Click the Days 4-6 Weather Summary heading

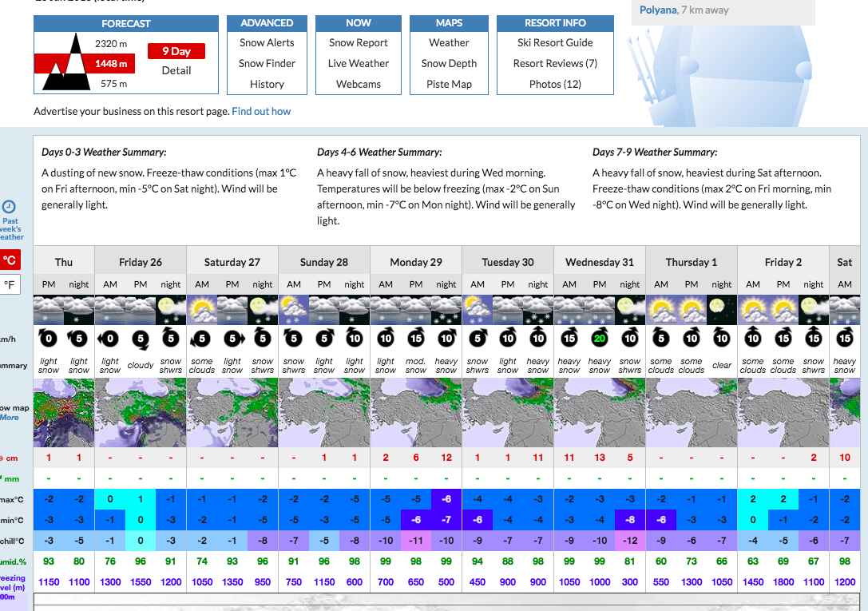click(379, 153)
